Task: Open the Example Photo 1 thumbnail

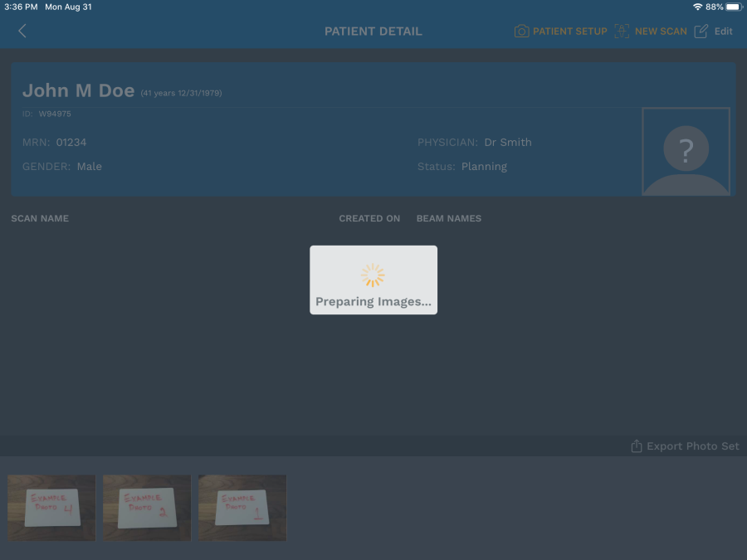Action: pos(242,508)
